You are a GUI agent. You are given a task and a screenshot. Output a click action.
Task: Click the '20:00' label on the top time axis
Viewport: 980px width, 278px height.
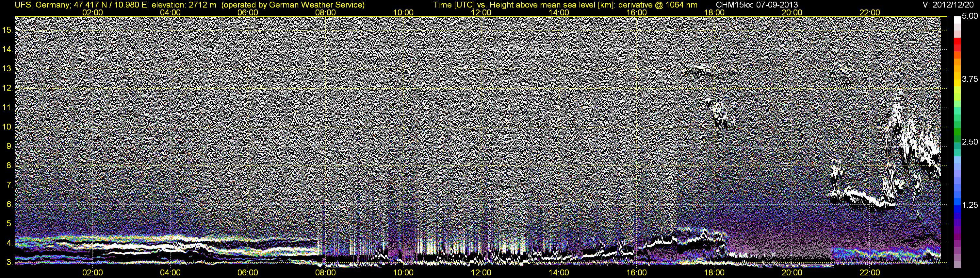click(x=792, y=12)
